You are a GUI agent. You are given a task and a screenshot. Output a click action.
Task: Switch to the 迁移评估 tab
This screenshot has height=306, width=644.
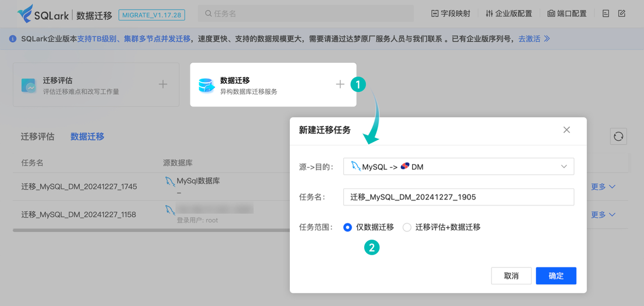(x=37, y=136)
